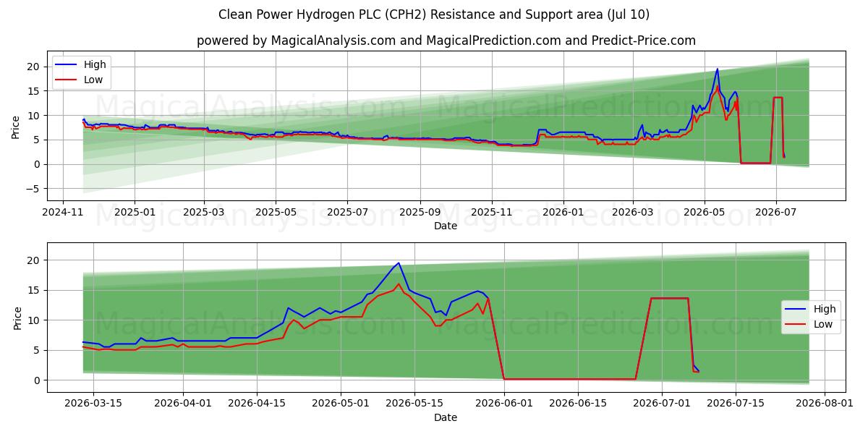The height and width of the screenshot is (434, 868).
Task: Click the '2026-08-01' x-axis label in the bottom chart
Action: coord(825,404)
